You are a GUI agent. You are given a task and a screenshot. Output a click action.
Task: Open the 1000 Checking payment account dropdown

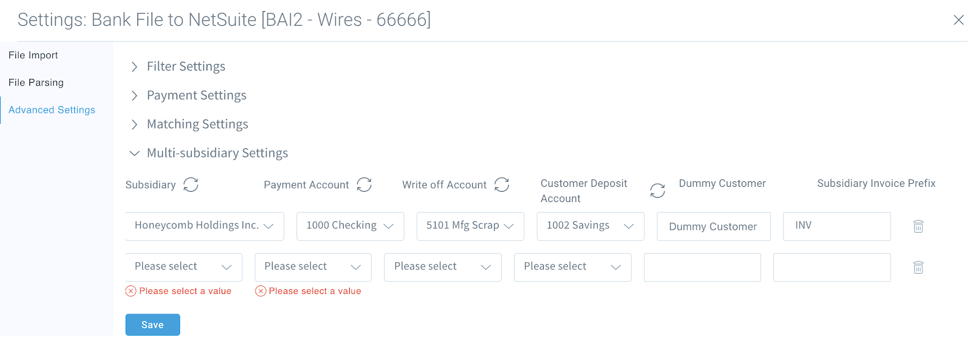pyautogui.click(x=350, y=226)
